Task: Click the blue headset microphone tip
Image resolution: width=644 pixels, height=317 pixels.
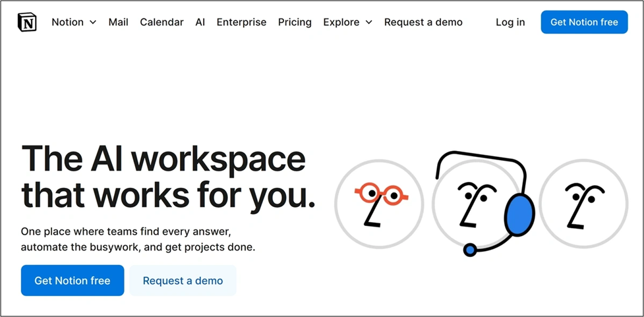Action: point(470,250)
